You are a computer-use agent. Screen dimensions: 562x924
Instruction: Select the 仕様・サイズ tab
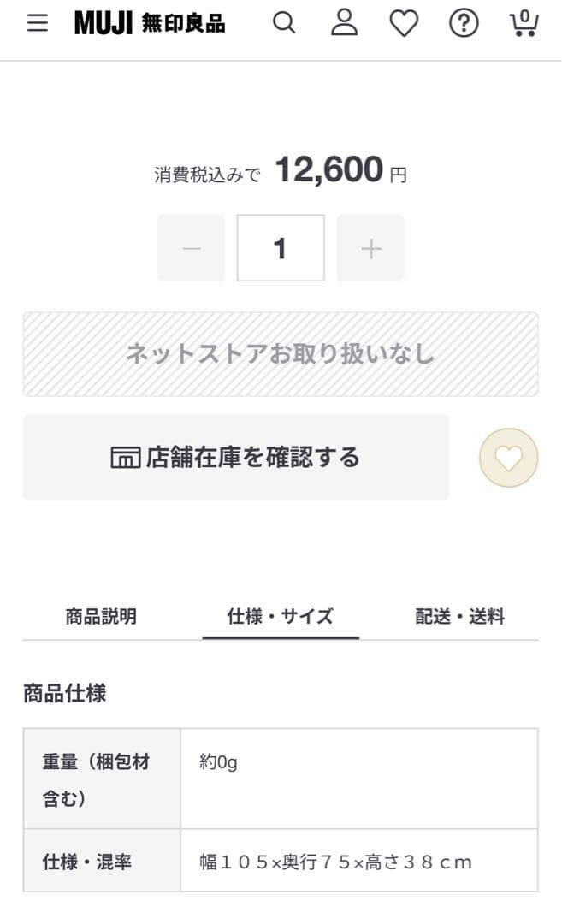pos(280,616)
